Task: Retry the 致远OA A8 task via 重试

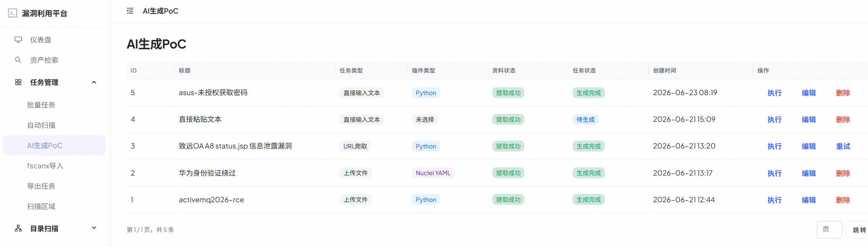Action: (843, 146)
